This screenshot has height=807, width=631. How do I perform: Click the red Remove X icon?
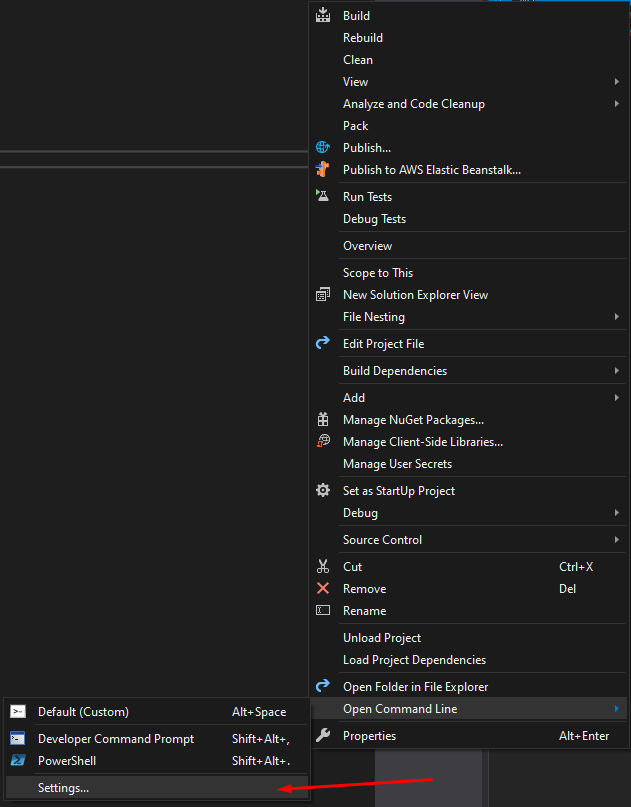[x=322, y=588]
